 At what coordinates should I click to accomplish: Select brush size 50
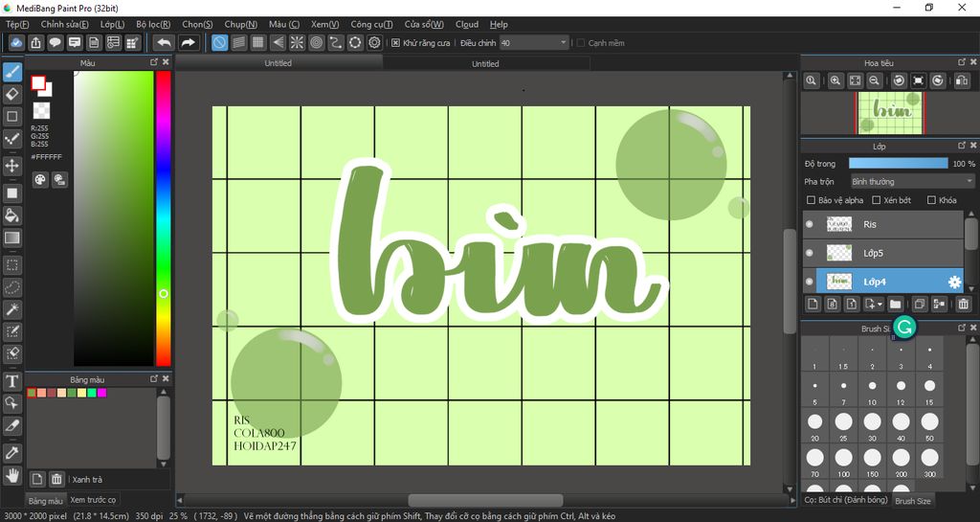[929, 426]
